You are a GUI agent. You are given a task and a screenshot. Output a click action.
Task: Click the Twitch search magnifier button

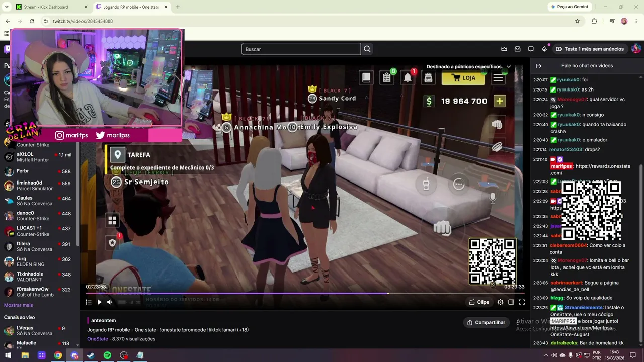367,49
